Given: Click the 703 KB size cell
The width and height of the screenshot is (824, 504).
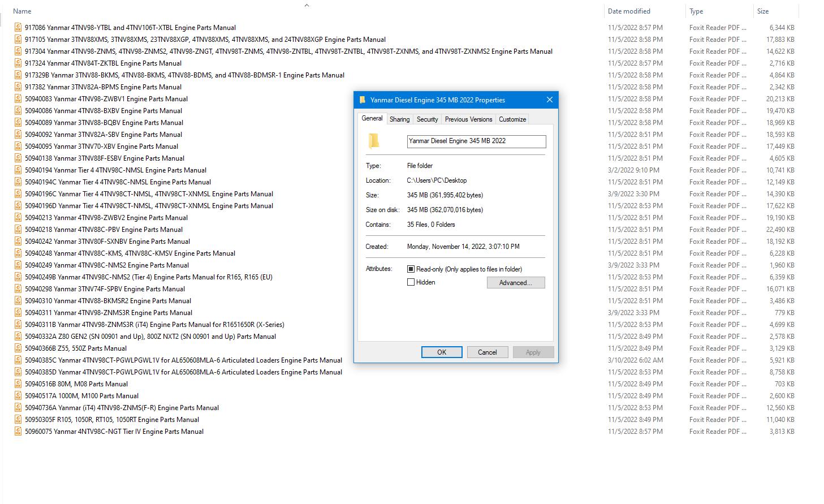Looking at the screenshot, I should click(784, 384).
